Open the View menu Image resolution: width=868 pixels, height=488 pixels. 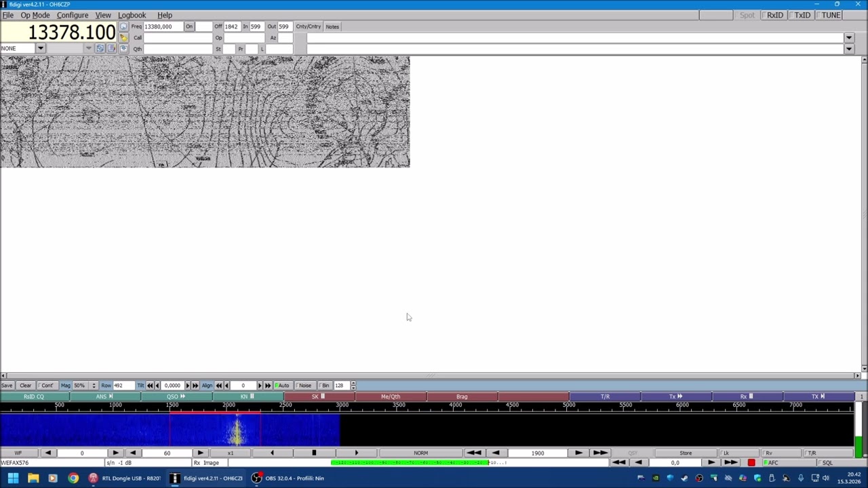pos(103,15)
